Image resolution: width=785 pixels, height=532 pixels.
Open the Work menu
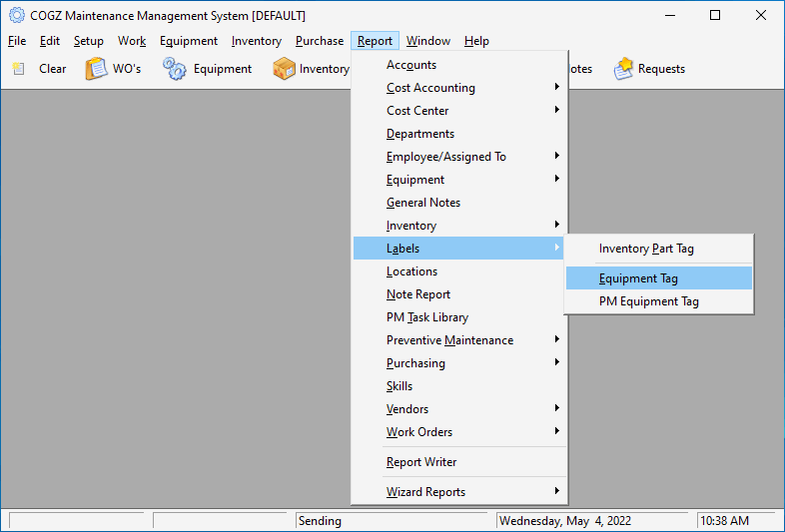click(132, 41)
